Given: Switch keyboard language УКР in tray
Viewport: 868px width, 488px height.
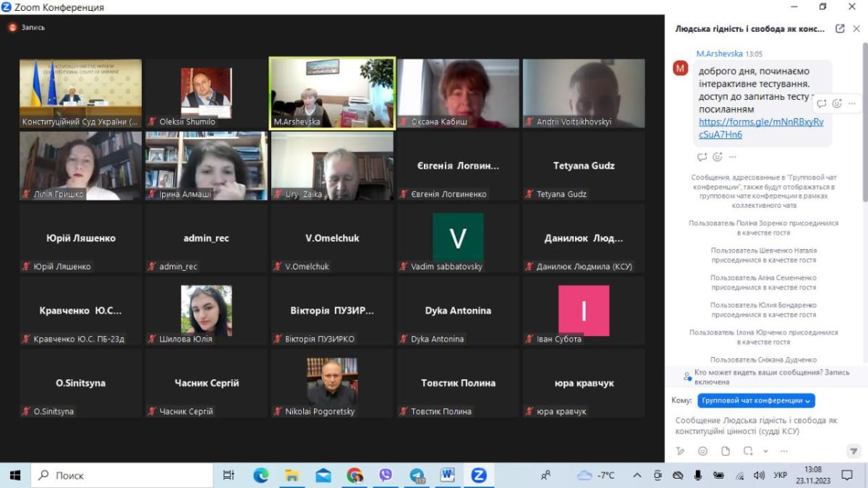Looking at the screenshot, I should click(780, 475).
